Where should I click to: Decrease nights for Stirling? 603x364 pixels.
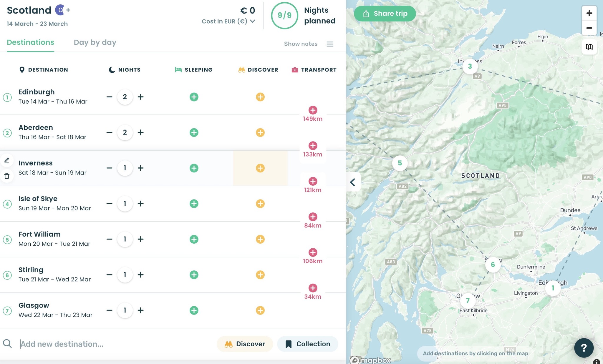[109, 275]
